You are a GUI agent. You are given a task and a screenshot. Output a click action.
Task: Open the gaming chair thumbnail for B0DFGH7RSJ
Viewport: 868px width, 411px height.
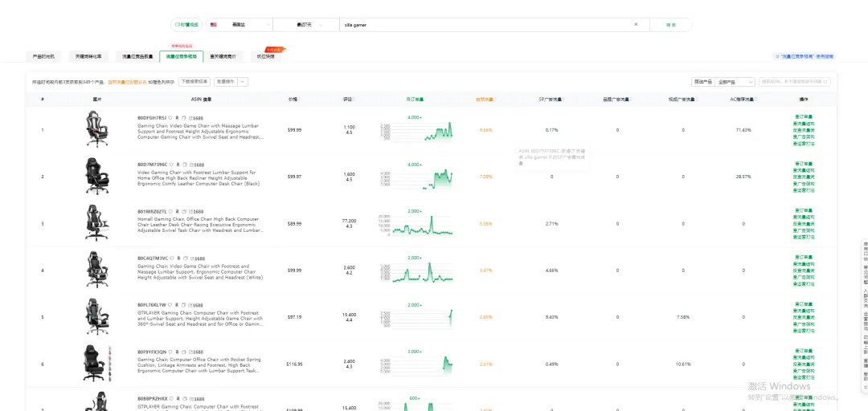pos(97,129)
